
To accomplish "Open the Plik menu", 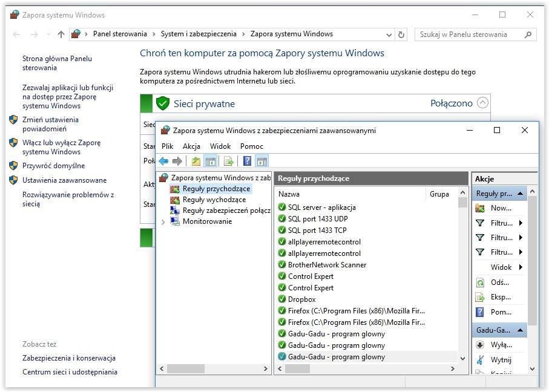I will pyautogui.click(x=167, y=146).
